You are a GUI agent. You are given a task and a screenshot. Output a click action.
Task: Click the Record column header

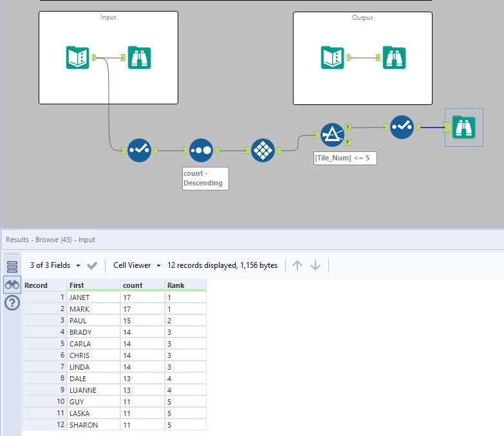coord(44,285)
